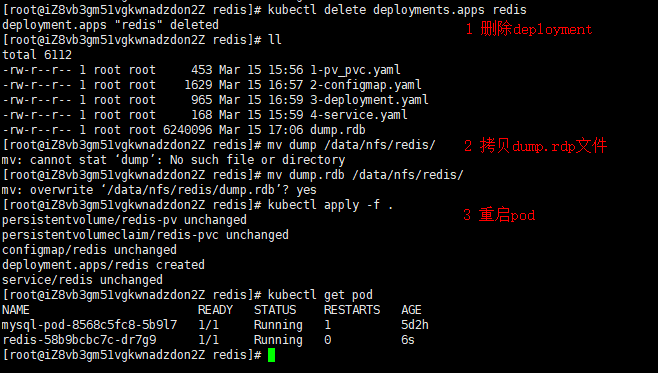
Task: Click the 3-deployment.yaml filename
Action: 369,100
